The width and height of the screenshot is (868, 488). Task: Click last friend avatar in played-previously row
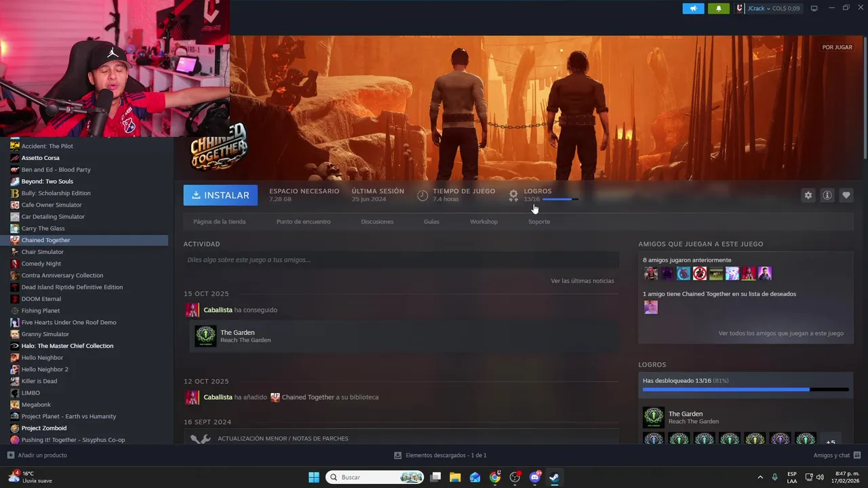(765, 274)
